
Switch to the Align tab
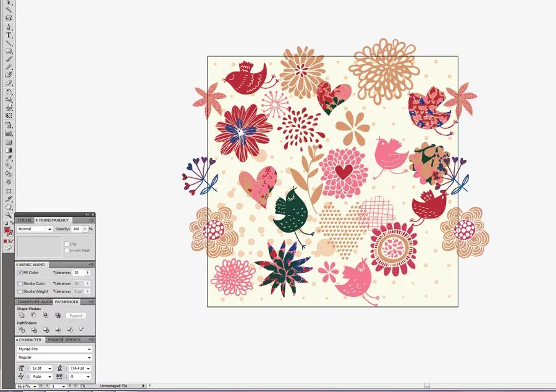click(46, 302)
